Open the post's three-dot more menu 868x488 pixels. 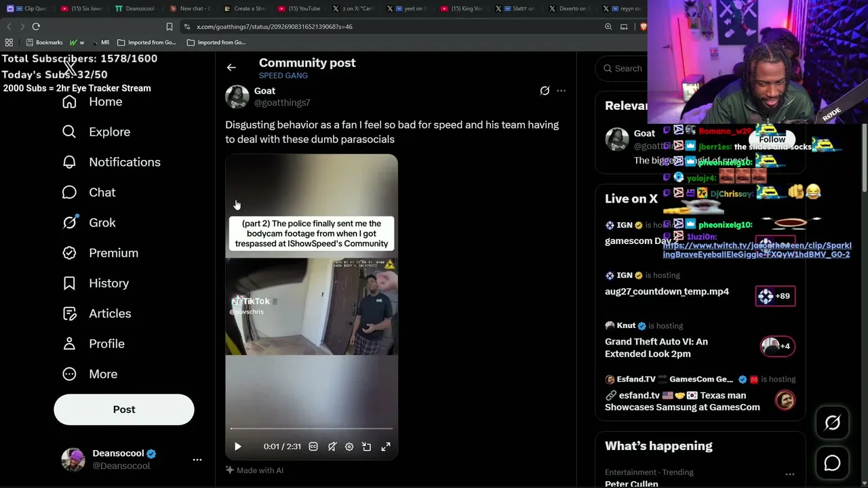click(x=561, y=91)
